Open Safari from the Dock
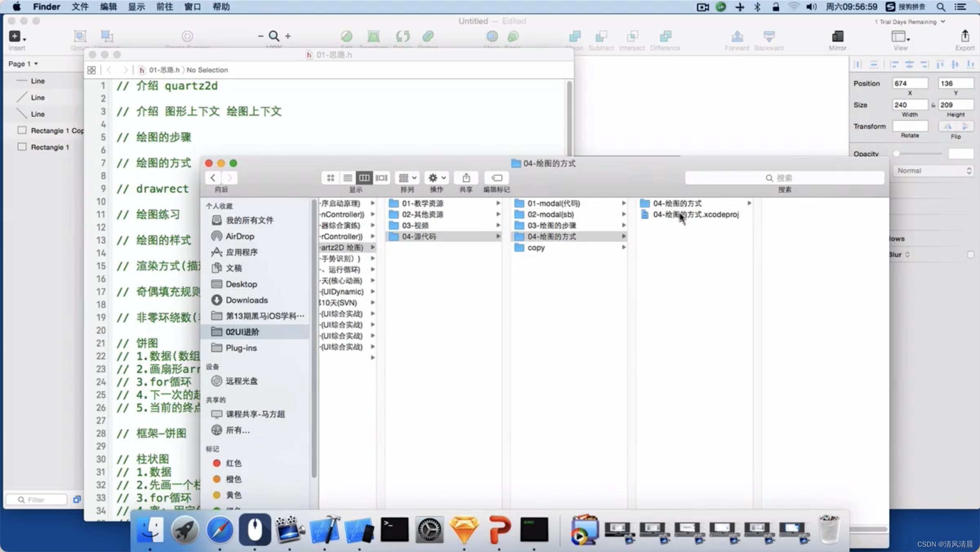980x552 pixels. coord(220,530)
